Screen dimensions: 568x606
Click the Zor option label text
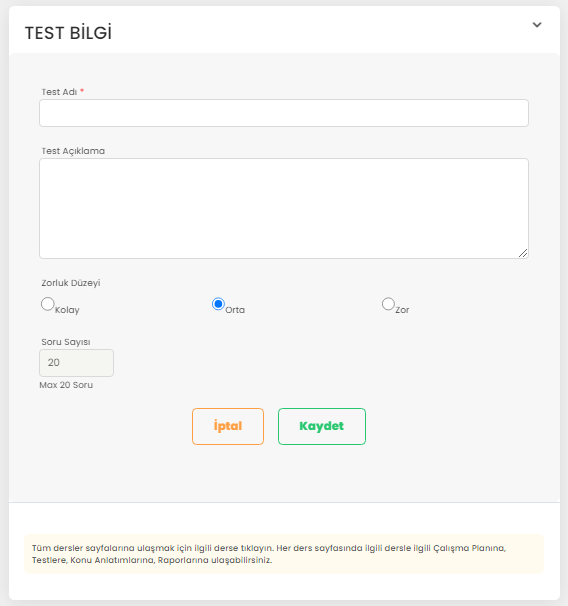pyautogui.click(x=402, y=310)
